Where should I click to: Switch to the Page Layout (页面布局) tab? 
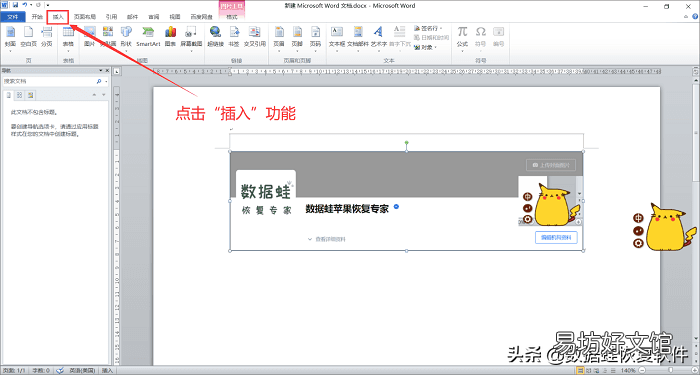[84, 17]
